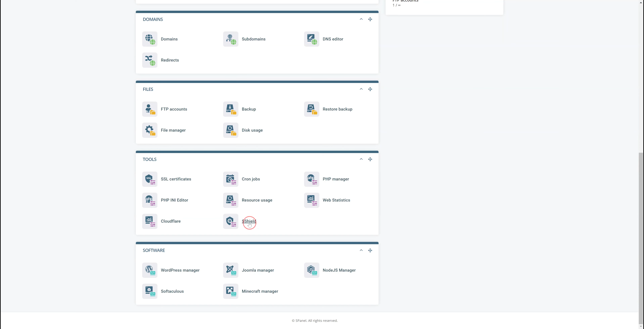
Task: Click the Resource usage link text
Action: tap(257, 200)
